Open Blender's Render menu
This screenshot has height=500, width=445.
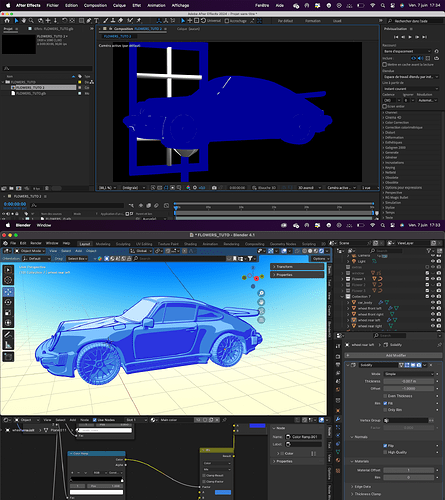tap(36, 243)
